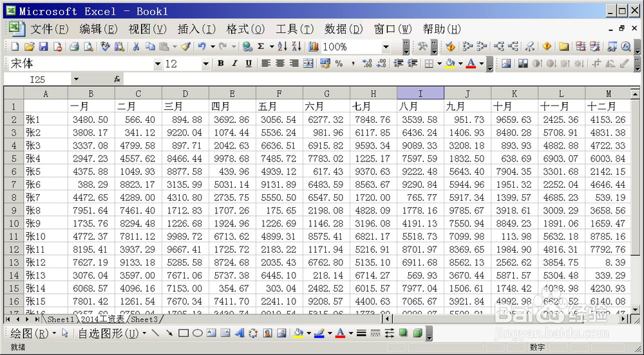Sort descending Z to A
644x355 pixels.
point(296,47)
